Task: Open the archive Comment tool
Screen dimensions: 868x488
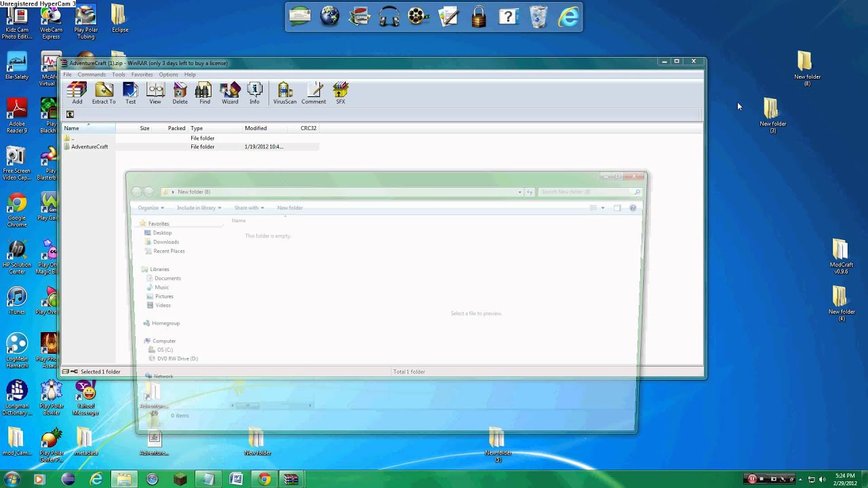Action: tap(314, 93)
